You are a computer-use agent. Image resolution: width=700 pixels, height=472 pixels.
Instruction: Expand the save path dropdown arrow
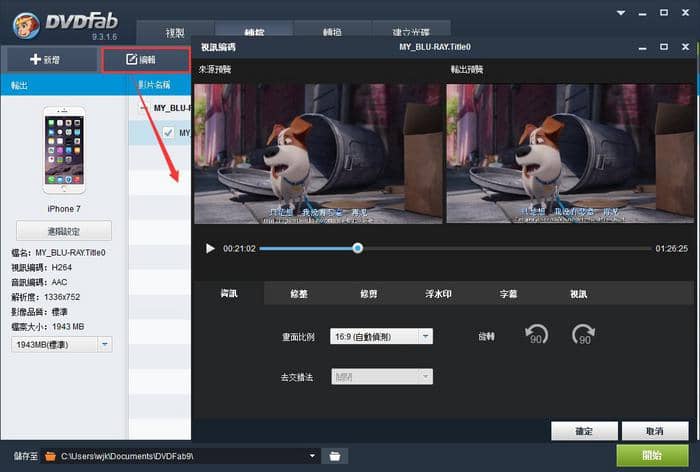(312, 456)
